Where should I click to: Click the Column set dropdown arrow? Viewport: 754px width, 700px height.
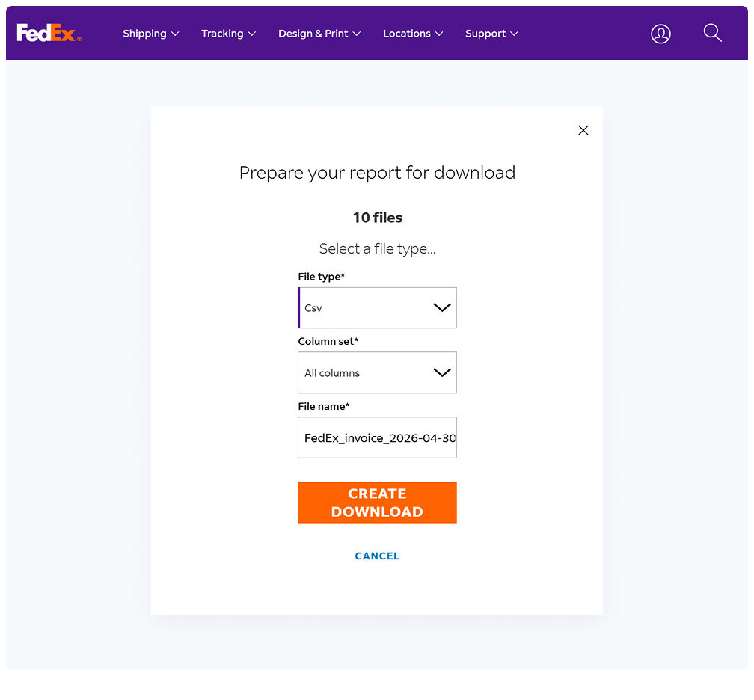pyautogui.click(x=442, y=372)
